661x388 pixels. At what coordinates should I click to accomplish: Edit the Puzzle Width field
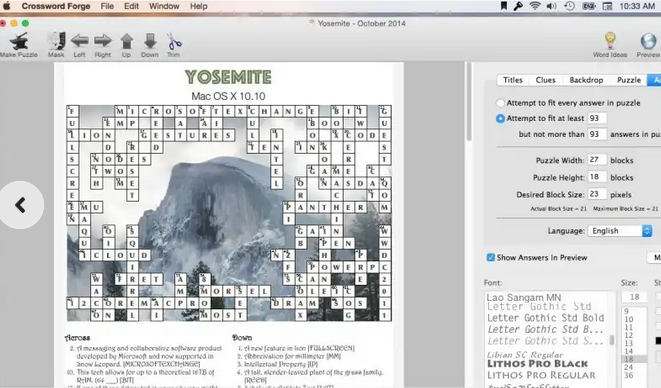597,160
